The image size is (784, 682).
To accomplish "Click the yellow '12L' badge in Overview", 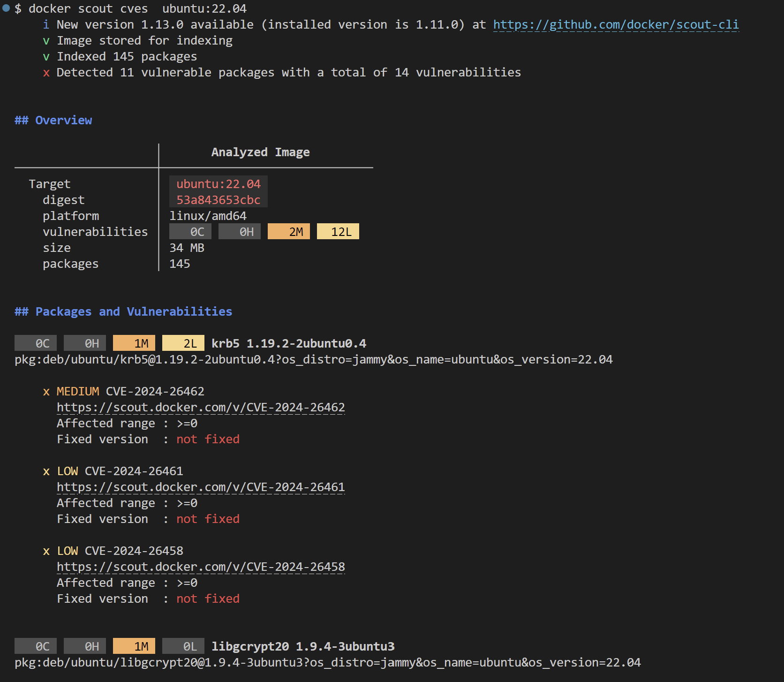I will [x=338, y=232].
